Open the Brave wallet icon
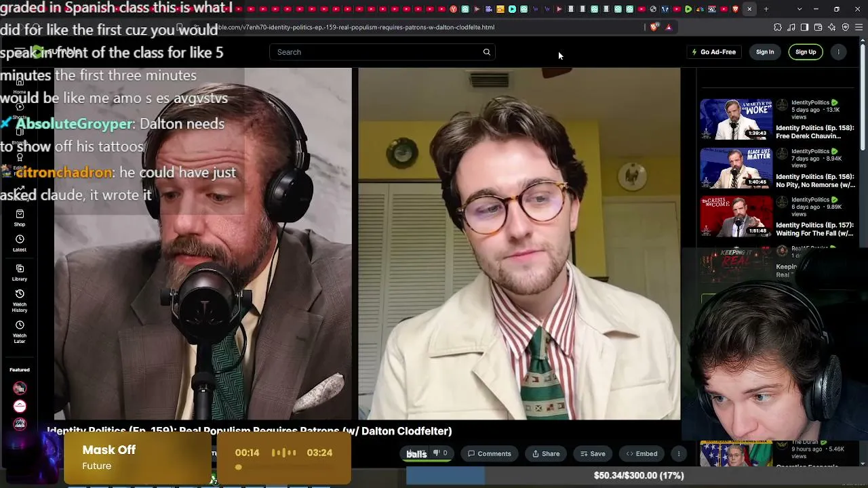Screen dimensions: 868x488 (818, 27)
